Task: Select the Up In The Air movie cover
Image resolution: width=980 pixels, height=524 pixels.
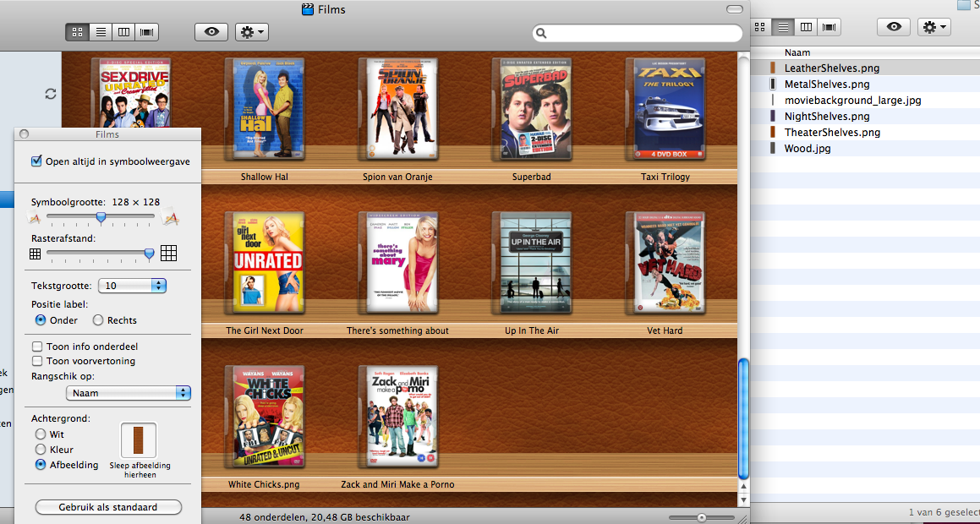Action: (x=532, y=262)
